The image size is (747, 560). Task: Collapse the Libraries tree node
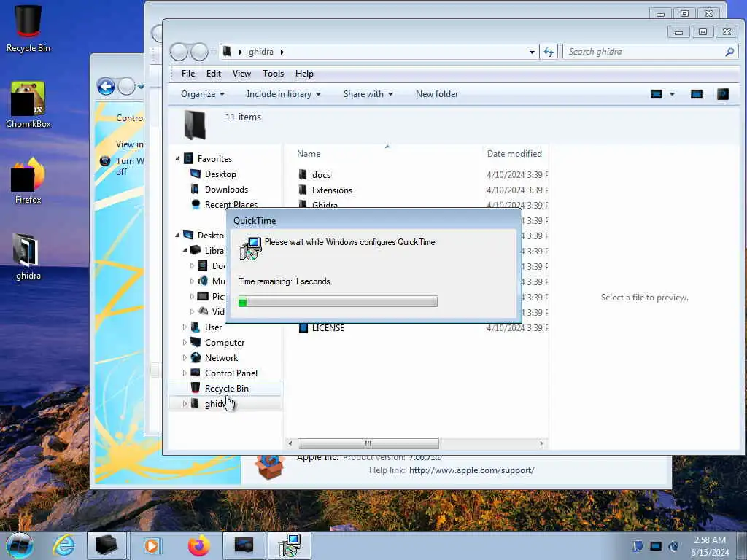[185, 250]
